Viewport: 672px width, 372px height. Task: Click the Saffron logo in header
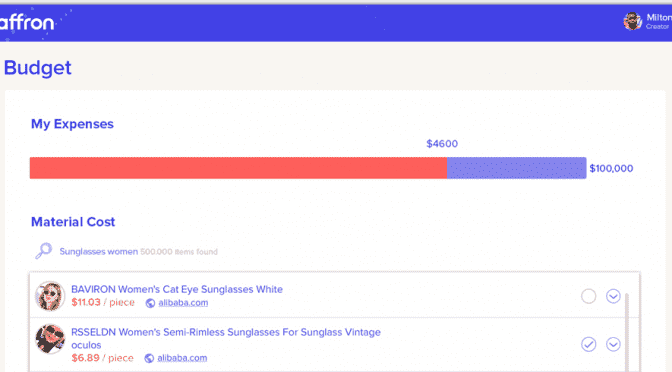(x=27, y=22)
